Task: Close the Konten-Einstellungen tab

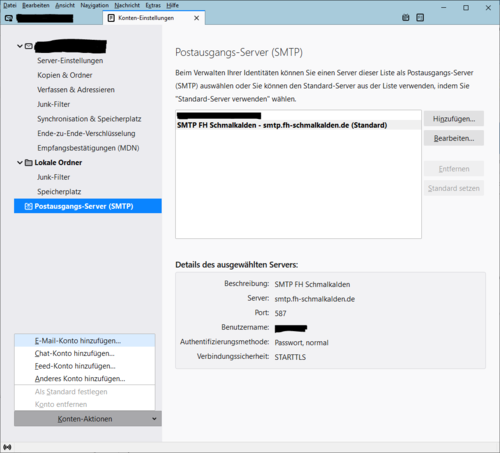Action: tap(197, 18)
